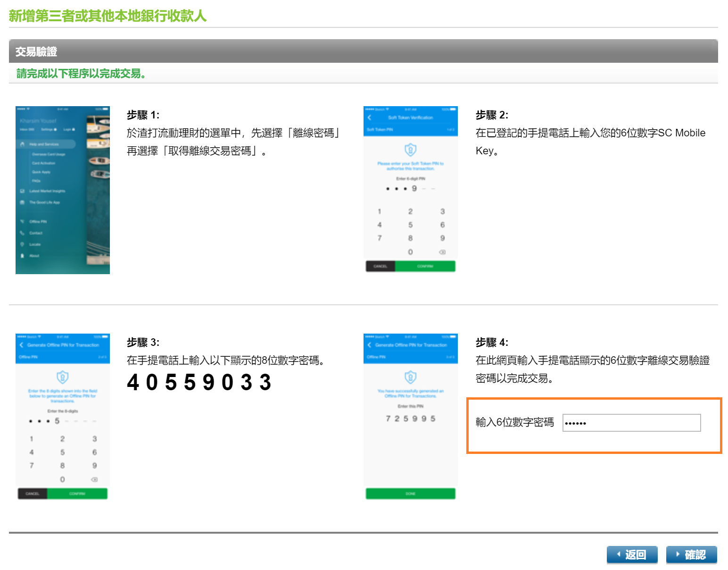Tap the Settings lock icon
Screen dimensions: 728x570
coord(55,129)
